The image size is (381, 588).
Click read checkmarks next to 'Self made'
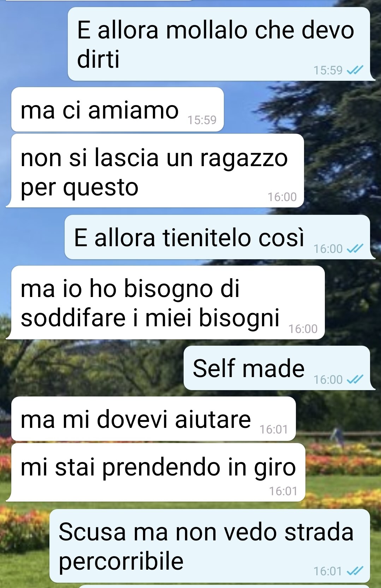point(355,380)
